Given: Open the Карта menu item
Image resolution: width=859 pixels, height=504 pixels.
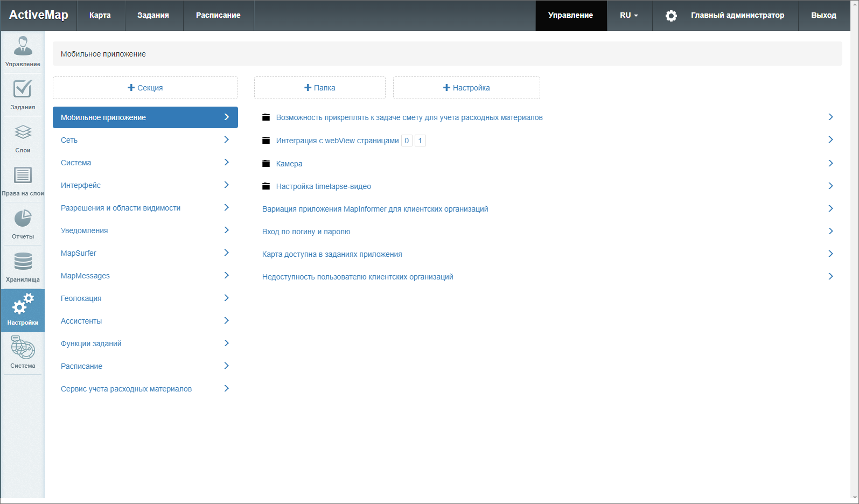Looking at the screenshot, I should point(100,15).
